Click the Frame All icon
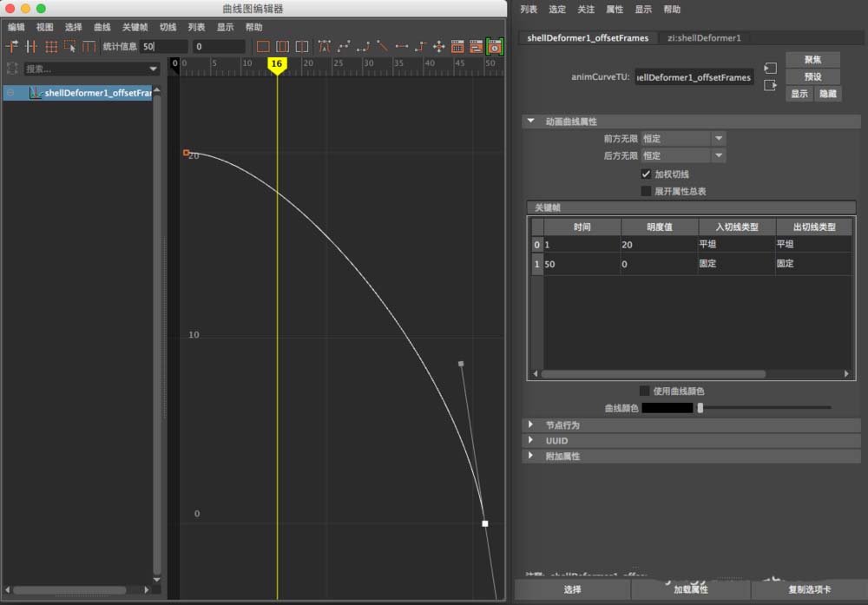868x605 pixels. (263, 47)
